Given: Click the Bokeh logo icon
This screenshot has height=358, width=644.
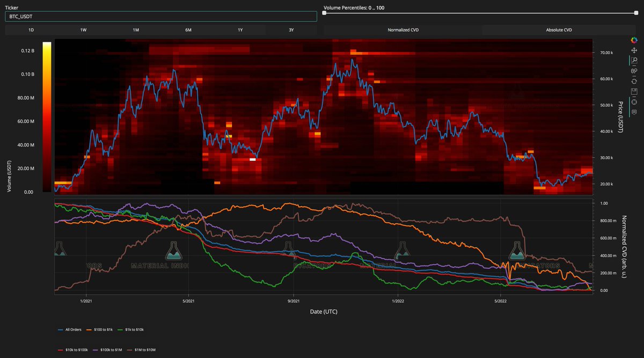Looking at the screenshot, I should (x=635, y=40).
